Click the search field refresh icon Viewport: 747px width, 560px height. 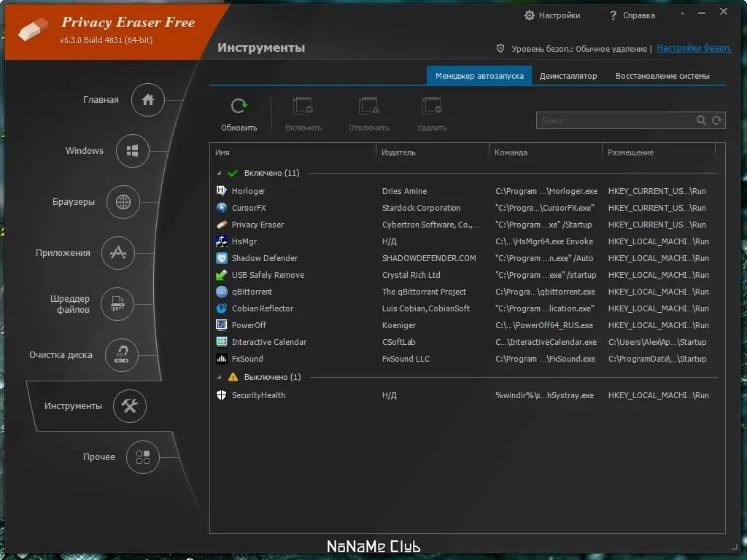(x=716, y=120)
